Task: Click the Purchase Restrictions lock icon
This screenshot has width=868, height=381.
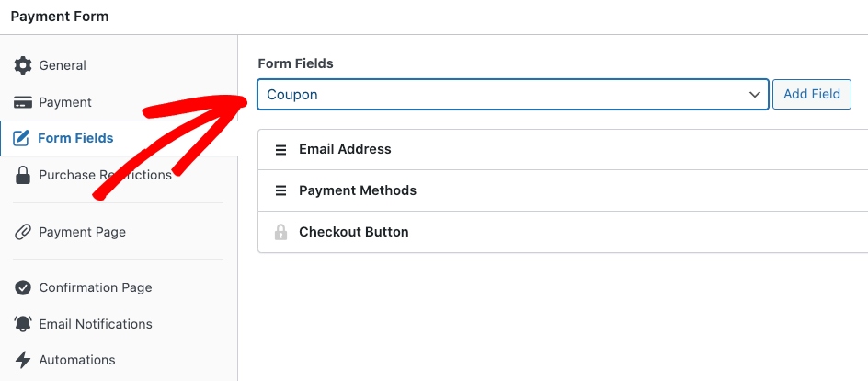Action: [x=23, y=175]
